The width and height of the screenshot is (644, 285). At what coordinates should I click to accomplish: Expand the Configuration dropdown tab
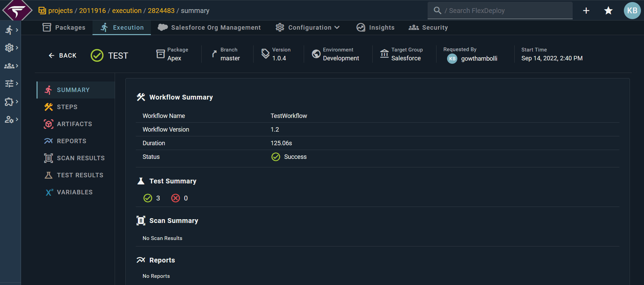(x=308, y=28)
